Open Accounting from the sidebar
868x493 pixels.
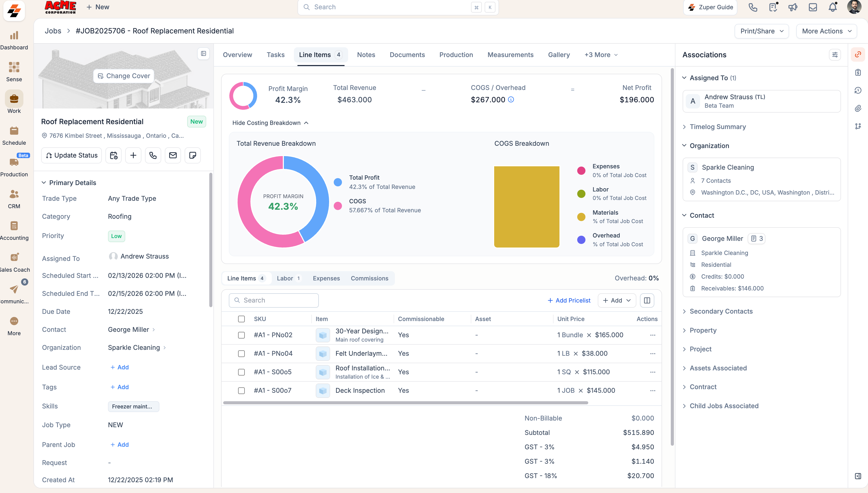click(x=14, y=226)
